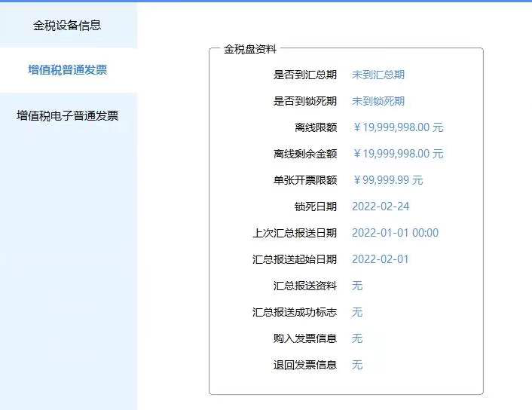This screenshot has height=410, width=532.
Task: Open the 金税设备信息 sidebar tab
Action: pos(67,26)
